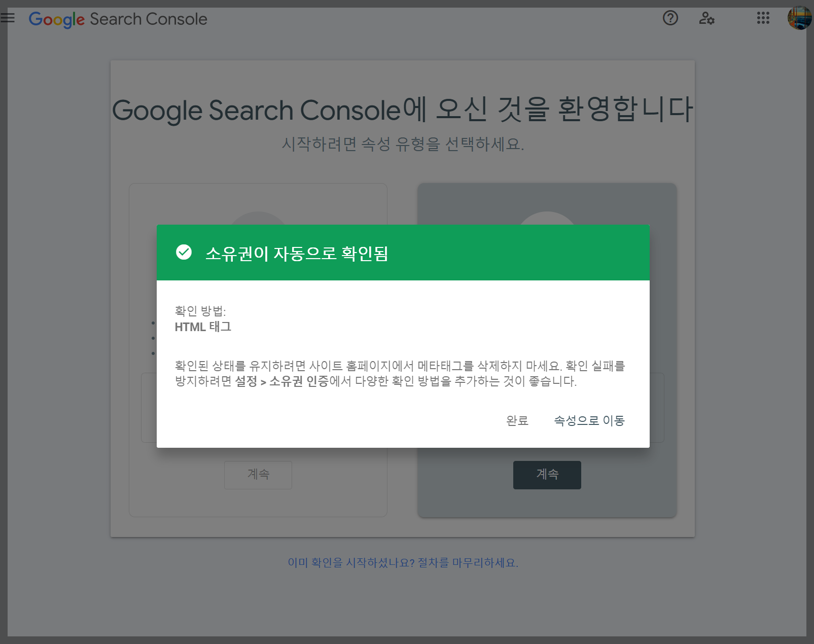Image resolution: width=814 pixels, height=644 pixels.
Task: Open the Google apps grid
Action: coord(763,18)
